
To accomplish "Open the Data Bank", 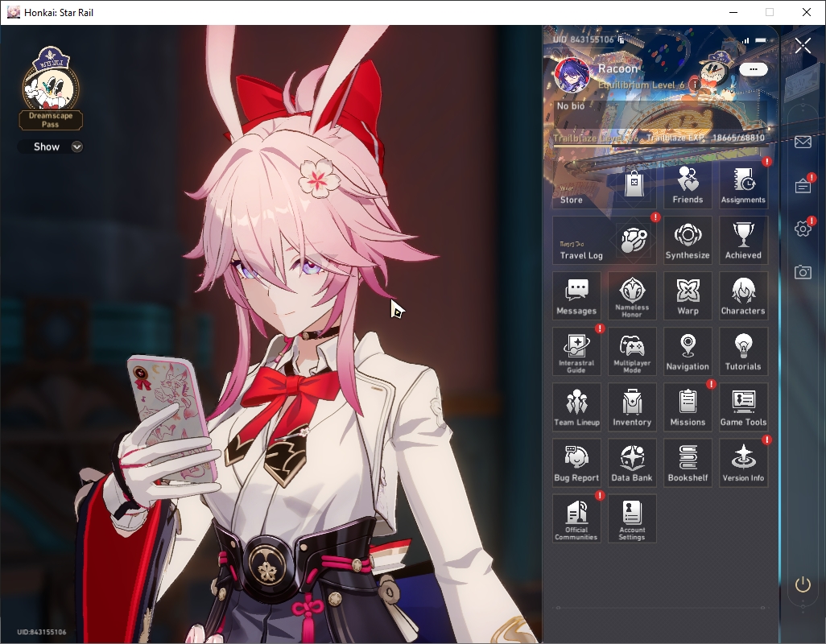I will 632,463.
